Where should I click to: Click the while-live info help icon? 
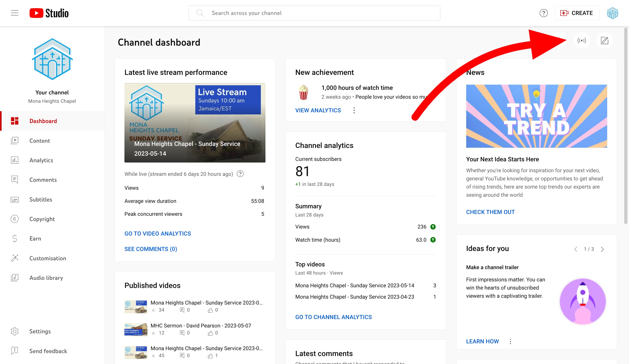tap(240, 174)
